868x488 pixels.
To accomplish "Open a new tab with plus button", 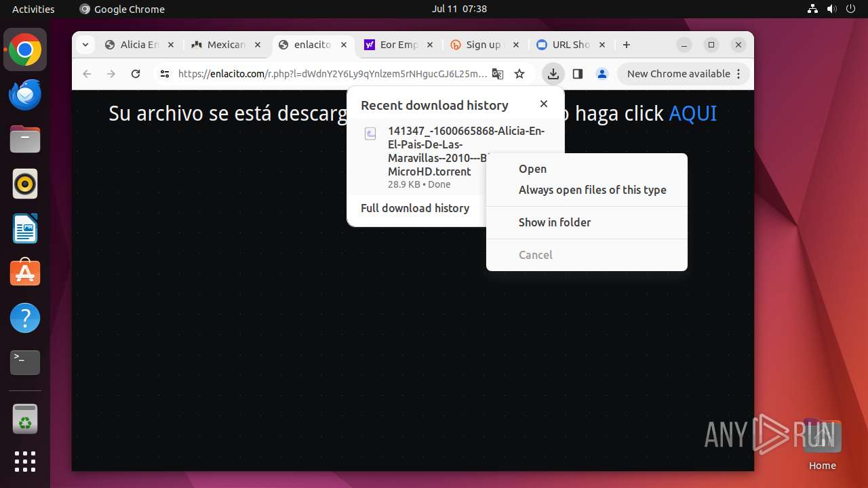I will tap(627, 45).
